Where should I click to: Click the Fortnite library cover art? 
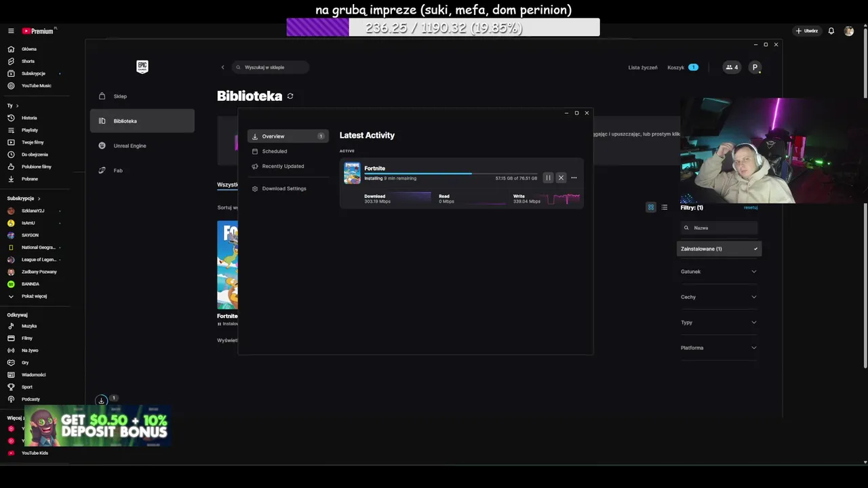pyautogui.click(x=227, y=264)
